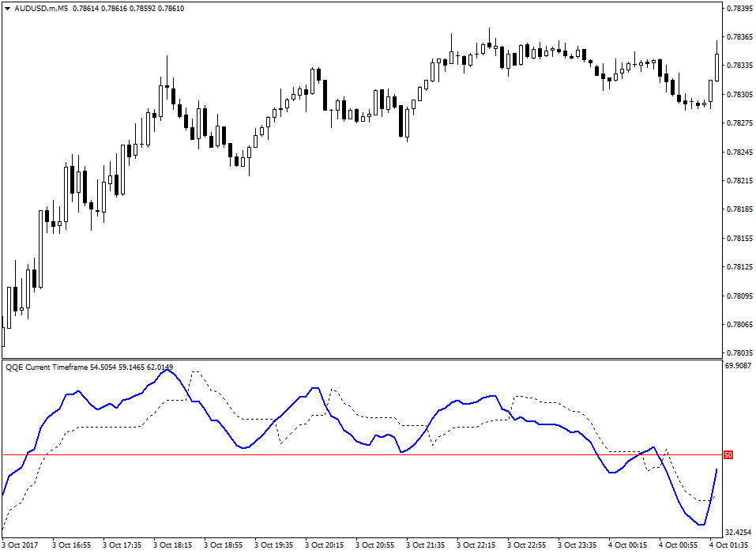Select the red 50 level marker
Screen dimensions: 756x554
pyautogui.click(x=727, y=454)
